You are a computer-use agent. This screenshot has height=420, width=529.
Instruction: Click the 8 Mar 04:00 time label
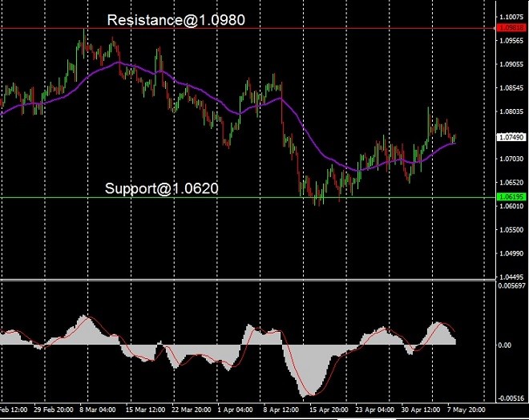[98, 410]
